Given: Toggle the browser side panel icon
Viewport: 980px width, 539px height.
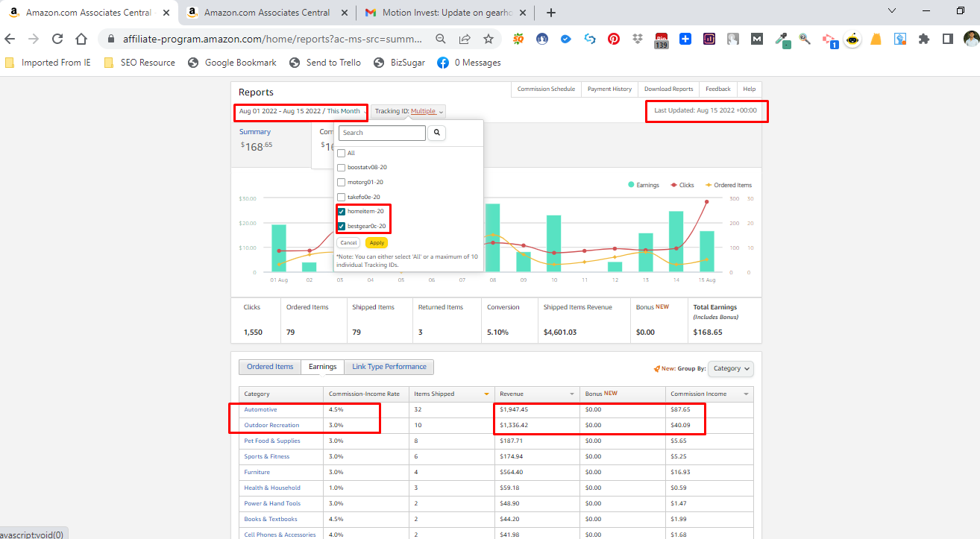Looking at the screenshot, I should click(x=948, y=39).
